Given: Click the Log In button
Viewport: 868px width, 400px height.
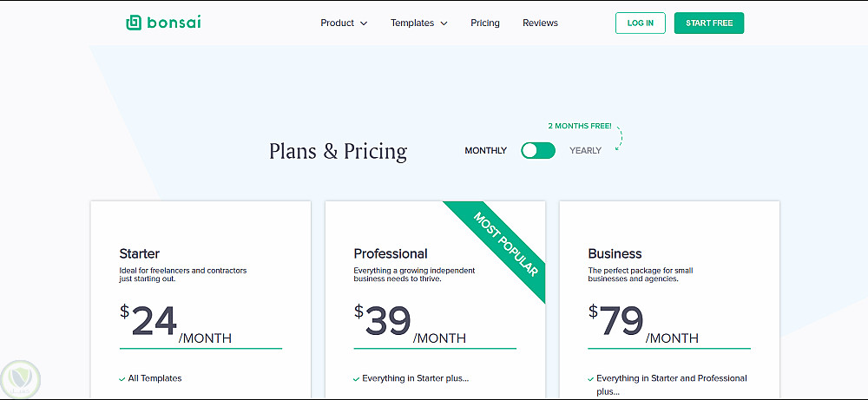Looking at the screenshot, I should [641, 23].
